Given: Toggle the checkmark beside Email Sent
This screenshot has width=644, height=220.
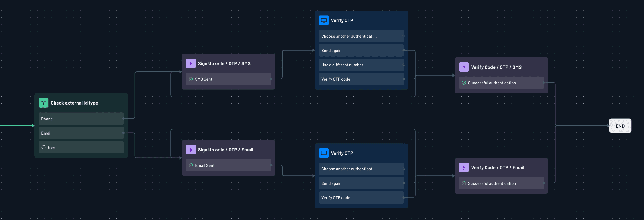Looking at the screenshot, I should 191,165.
